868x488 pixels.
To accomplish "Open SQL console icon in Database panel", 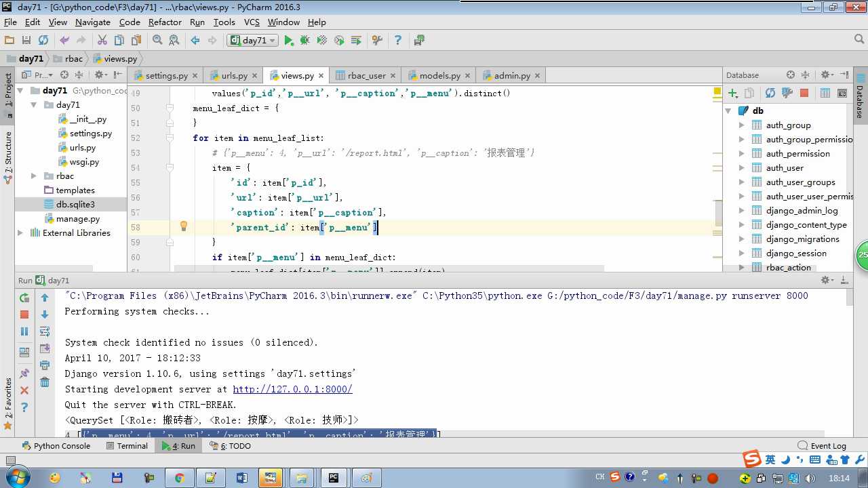I will tap(842, 93).
